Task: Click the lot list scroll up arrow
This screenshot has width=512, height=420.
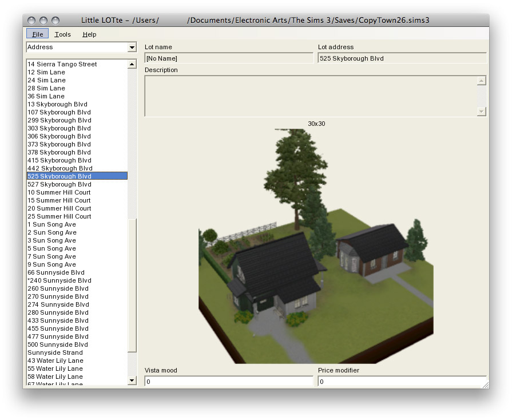Action: click(132, 64)
